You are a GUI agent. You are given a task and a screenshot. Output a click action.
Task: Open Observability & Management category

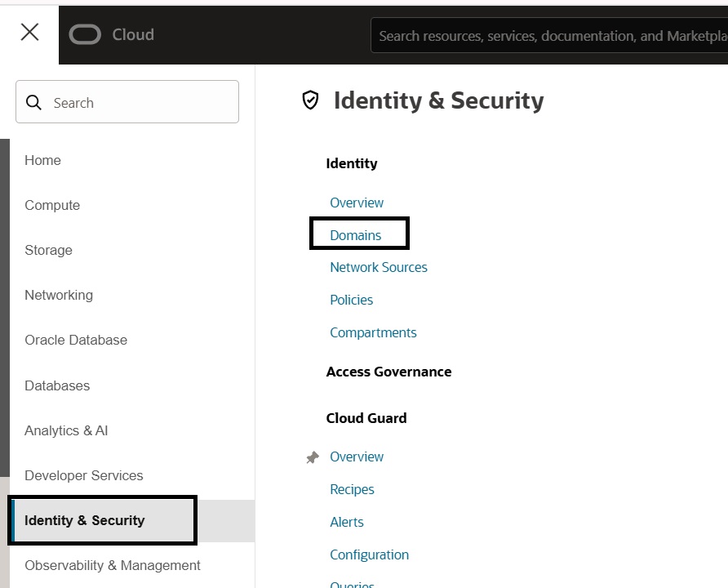coord(113,565)
